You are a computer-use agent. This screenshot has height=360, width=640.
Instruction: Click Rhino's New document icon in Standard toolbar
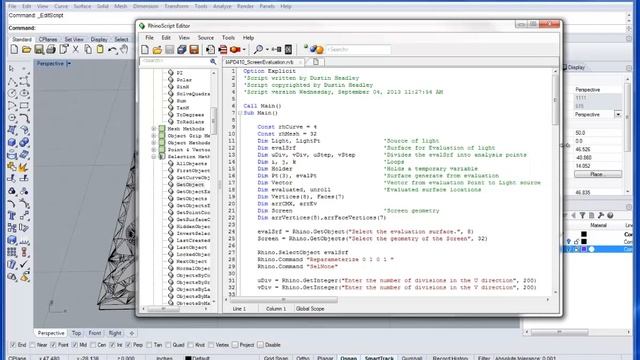click(x=14, y=50)
